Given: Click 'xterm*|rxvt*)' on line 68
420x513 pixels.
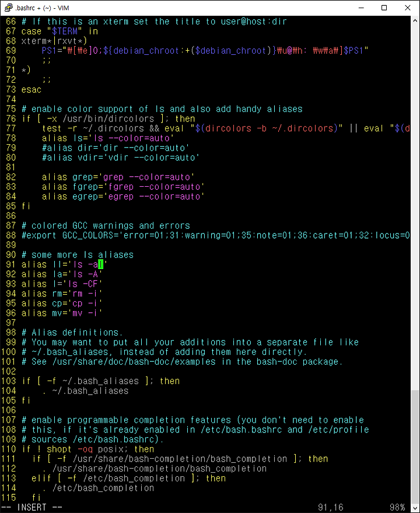Looking at the screenshot, I should click(54, 41).
